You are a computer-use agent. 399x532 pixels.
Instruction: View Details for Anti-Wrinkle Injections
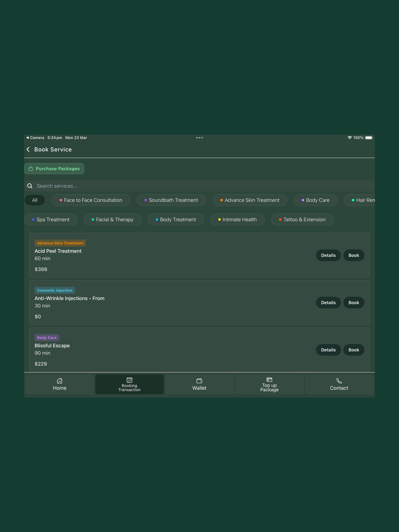pos(328,303)
